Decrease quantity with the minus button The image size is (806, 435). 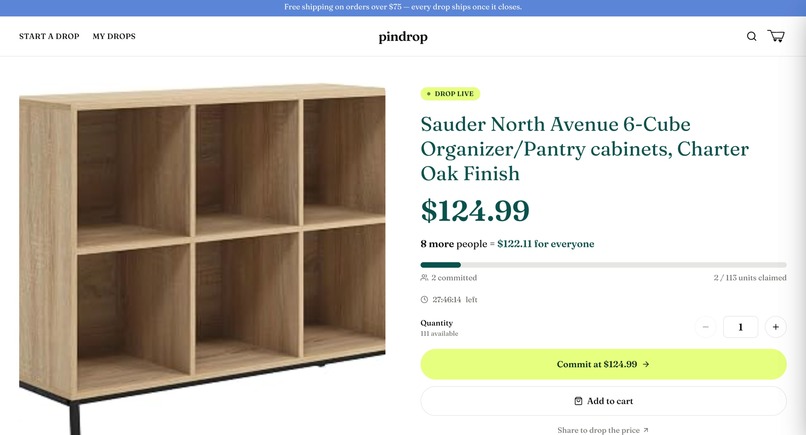(x=705, y=327)
